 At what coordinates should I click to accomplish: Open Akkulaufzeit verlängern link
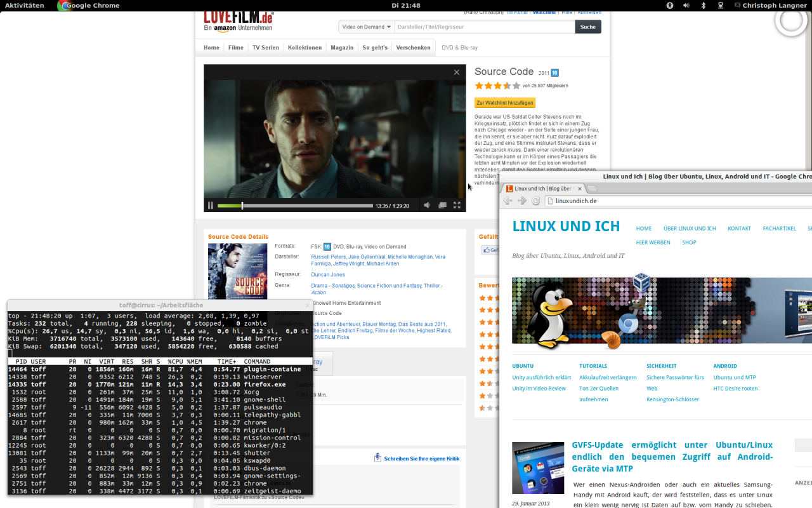[x=608, y=377]
